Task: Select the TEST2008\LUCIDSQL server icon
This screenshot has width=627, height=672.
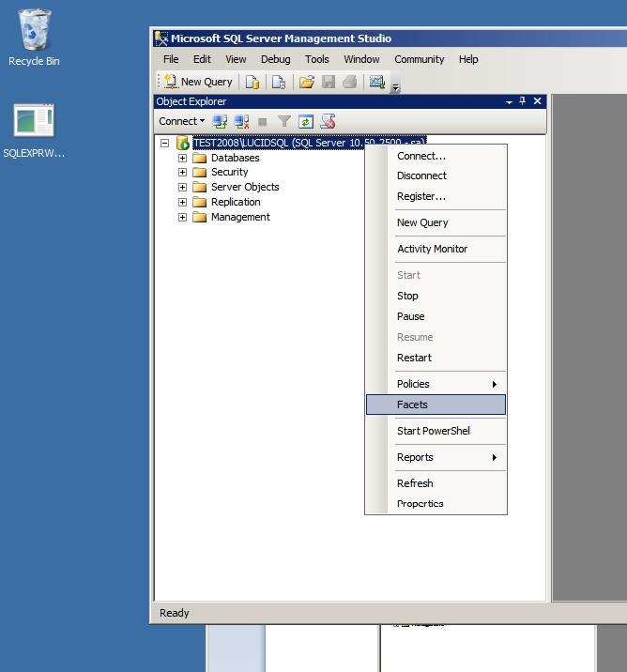Action: point(183,143)
